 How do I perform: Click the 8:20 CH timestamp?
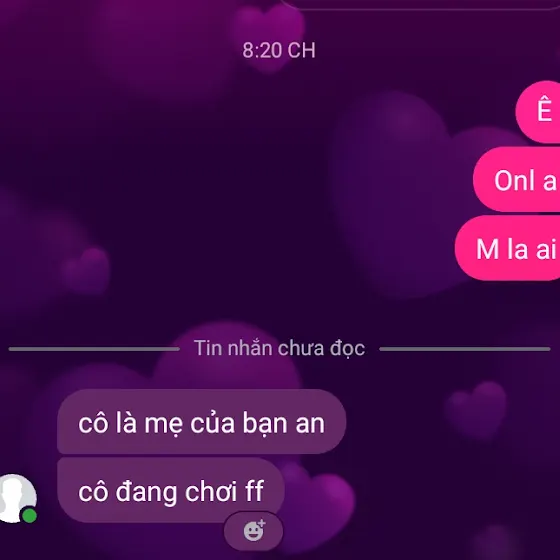point(279,50)
